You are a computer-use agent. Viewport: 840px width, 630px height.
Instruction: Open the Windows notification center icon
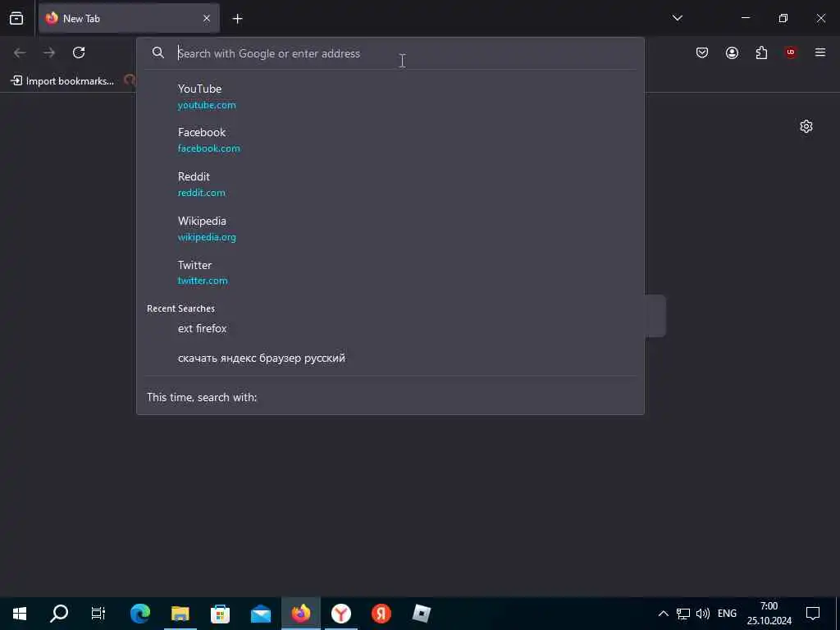point(813,614)
